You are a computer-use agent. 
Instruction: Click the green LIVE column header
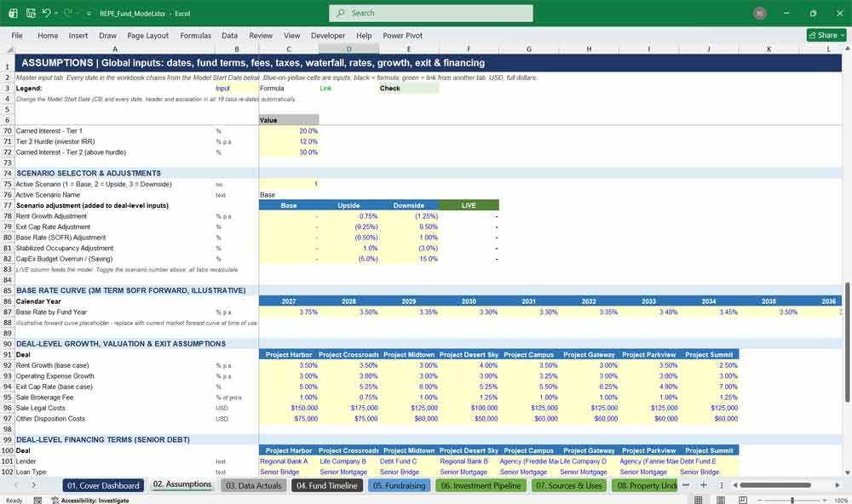[469, 205]
